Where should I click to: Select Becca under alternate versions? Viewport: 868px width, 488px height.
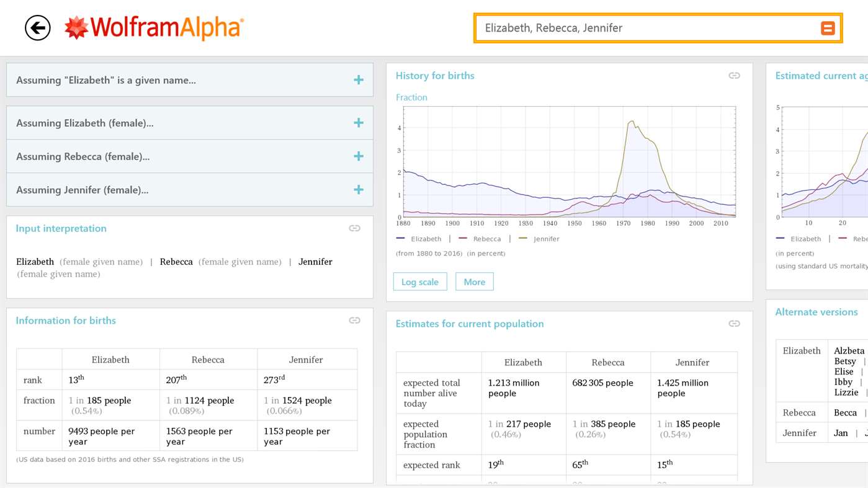point(845,412)
